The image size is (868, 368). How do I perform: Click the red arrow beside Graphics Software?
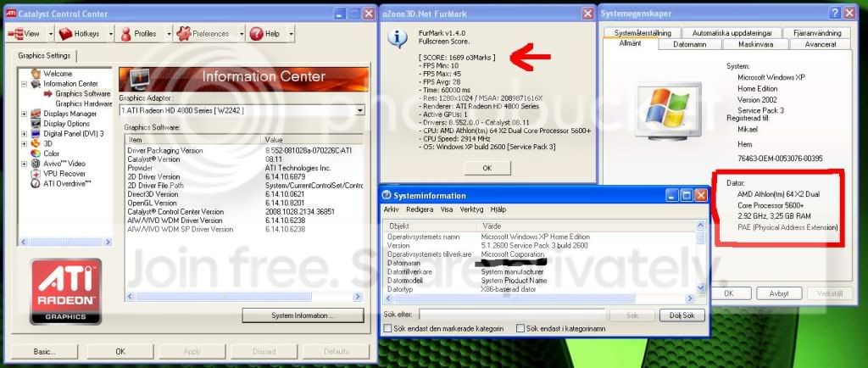click(48, 93)
